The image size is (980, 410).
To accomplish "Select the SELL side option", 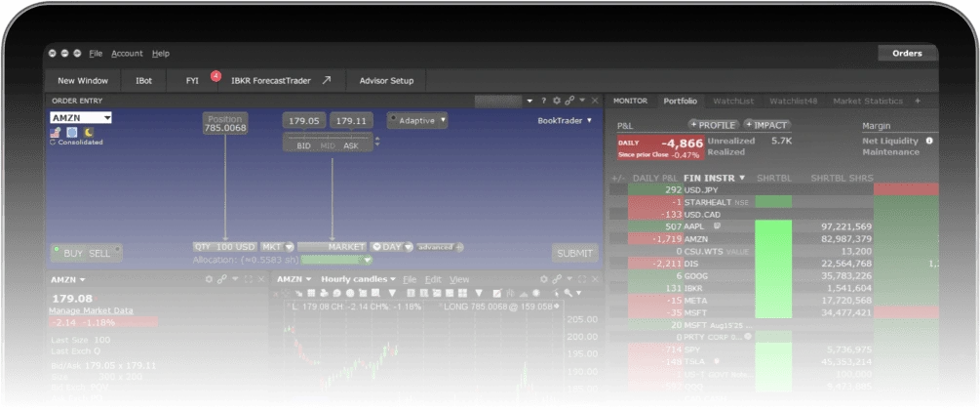I will [x=99, y=253].
